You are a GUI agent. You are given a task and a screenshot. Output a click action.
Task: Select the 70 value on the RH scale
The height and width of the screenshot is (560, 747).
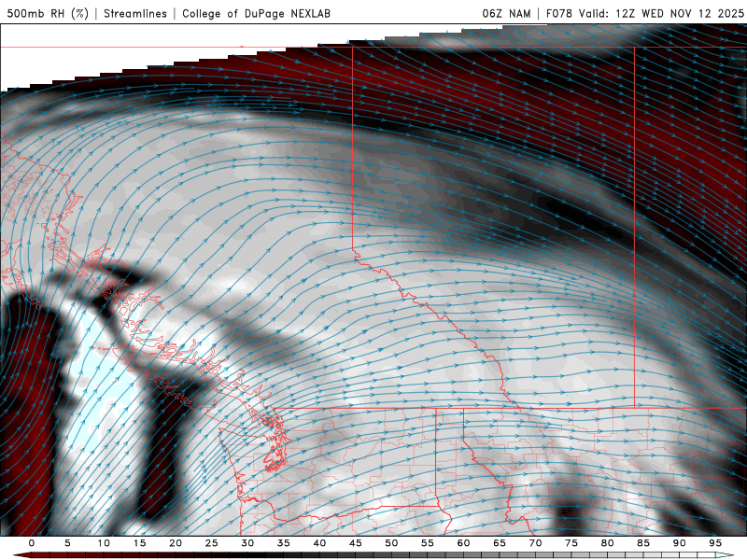click(535, 543)
